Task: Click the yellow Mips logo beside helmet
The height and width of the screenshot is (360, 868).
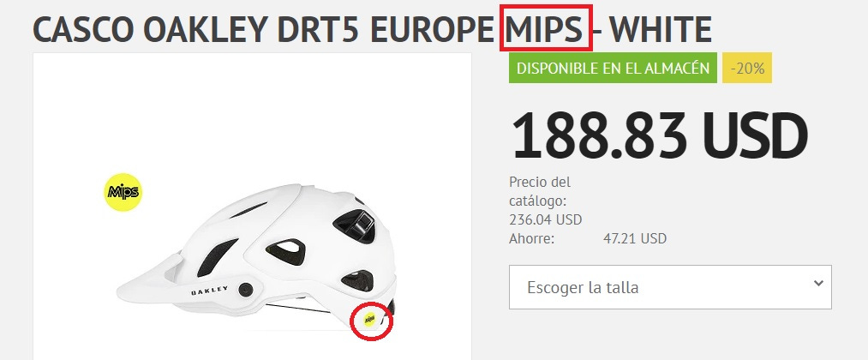Action: [x=123, y=192]
